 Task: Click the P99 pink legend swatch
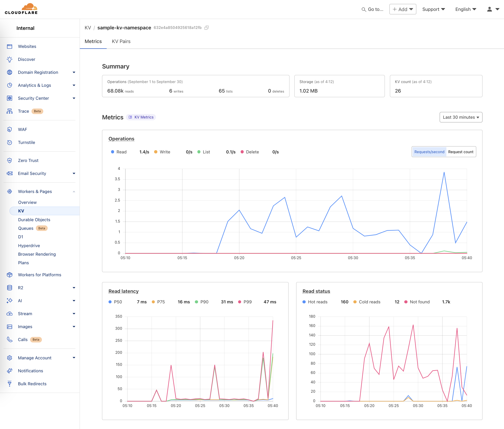tap(240, 302)
